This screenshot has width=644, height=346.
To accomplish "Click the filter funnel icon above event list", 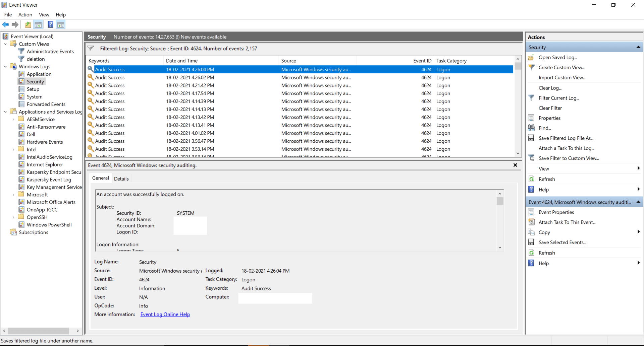I will pos(91,49).
